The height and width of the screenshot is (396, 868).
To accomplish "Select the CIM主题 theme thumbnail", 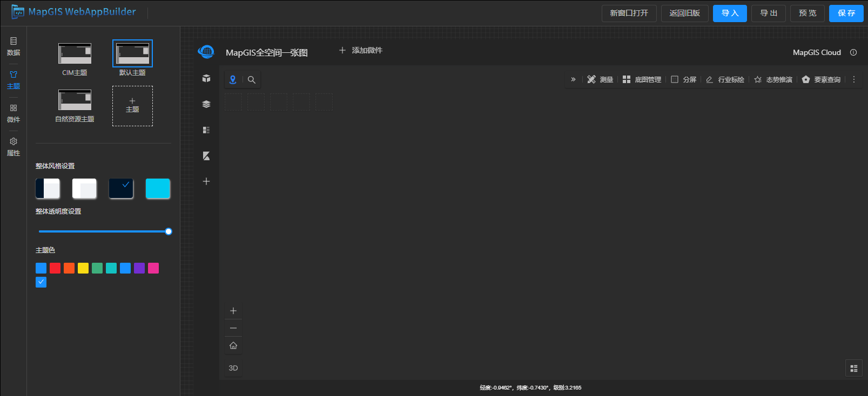I will [x=75, y=53].
